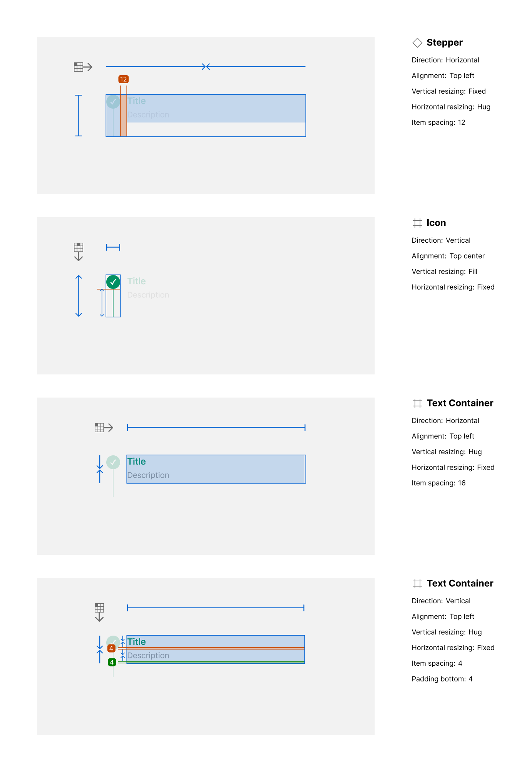Screen dimensions: 532x772
Task: Select the "Alignment: Top center" line
Action: tap(448, 256)
